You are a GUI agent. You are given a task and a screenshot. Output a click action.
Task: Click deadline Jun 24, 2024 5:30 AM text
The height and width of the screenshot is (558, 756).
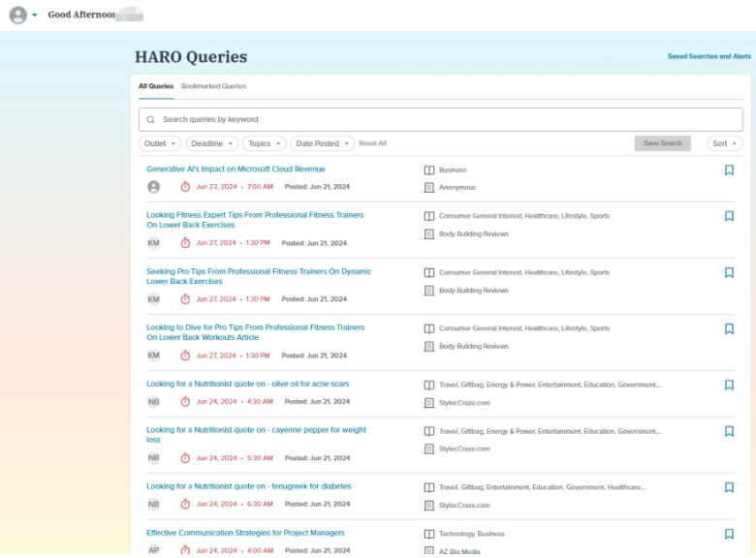tap(235, 458)
